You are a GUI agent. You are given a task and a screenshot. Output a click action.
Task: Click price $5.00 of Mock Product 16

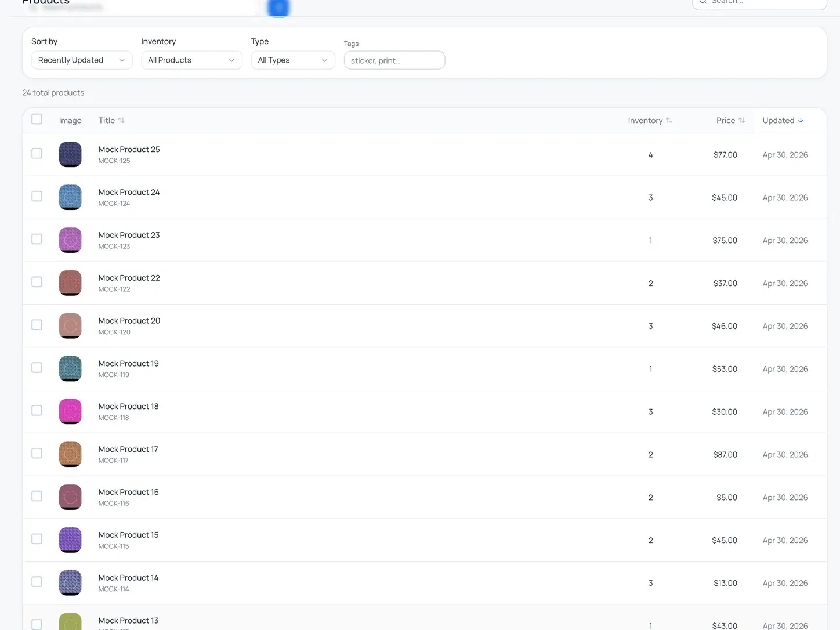(727, 498)
